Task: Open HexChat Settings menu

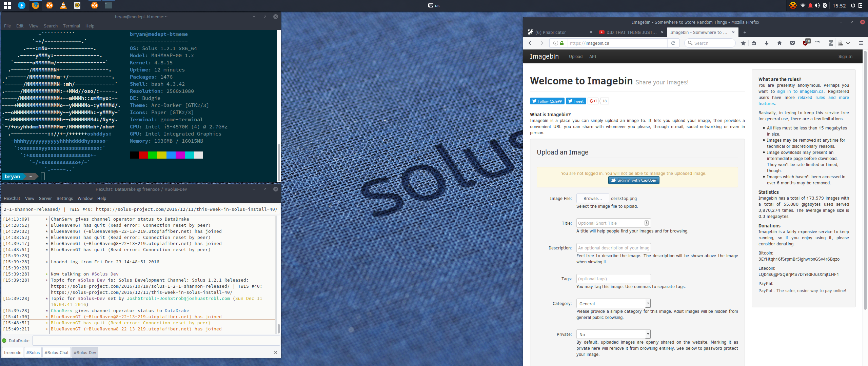Action: click(65, 198)
